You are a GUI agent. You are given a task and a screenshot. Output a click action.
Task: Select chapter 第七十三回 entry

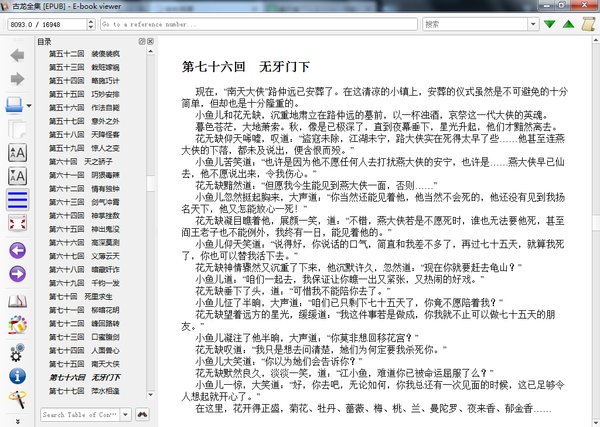tap(84, 337)
